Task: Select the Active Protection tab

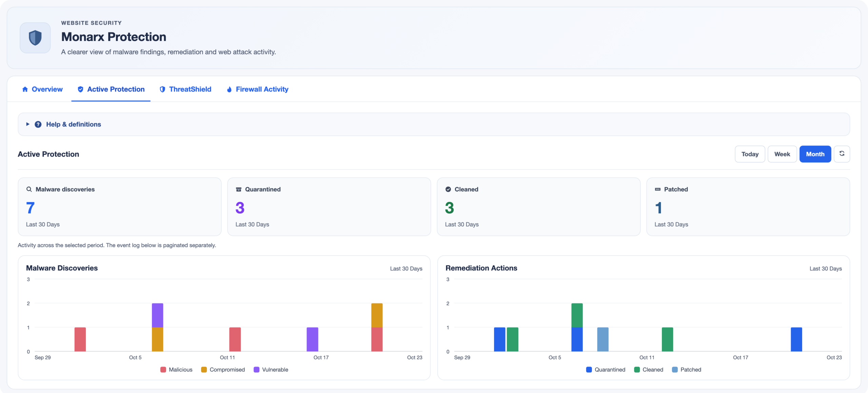Action: (x=111, y=89)
